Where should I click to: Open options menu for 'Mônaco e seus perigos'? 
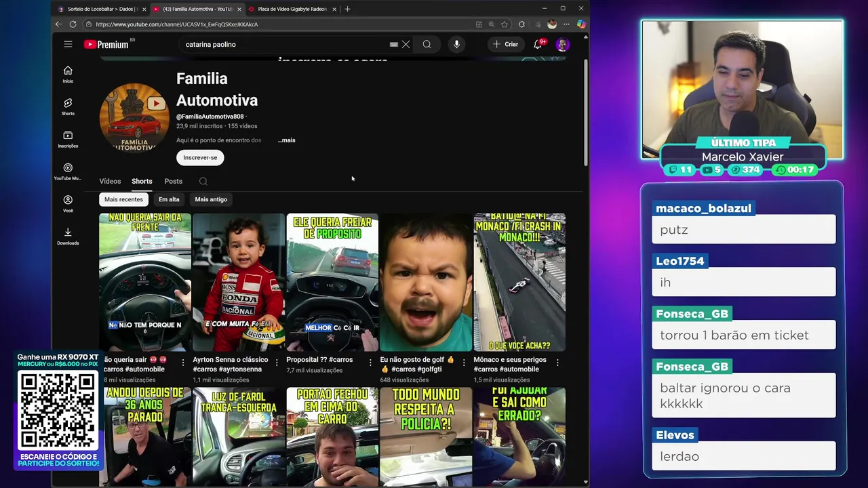coord(557,363)
